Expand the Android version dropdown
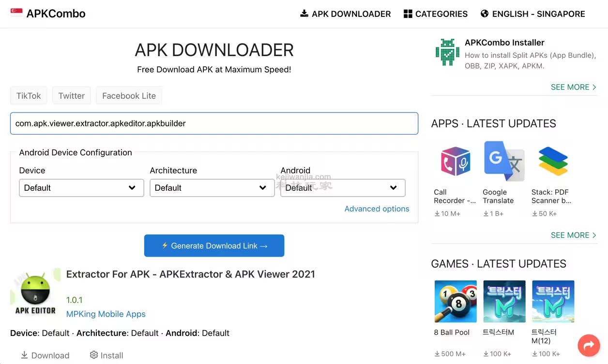608x364 pixels. tap(343, 188)
